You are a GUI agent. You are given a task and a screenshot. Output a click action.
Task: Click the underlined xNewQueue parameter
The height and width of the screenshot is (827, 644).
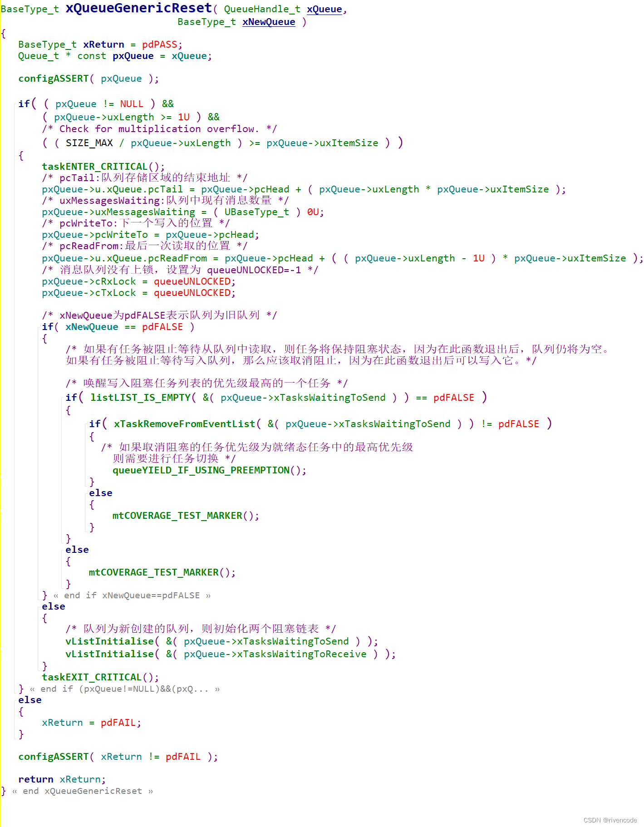[x=269, y=22]
